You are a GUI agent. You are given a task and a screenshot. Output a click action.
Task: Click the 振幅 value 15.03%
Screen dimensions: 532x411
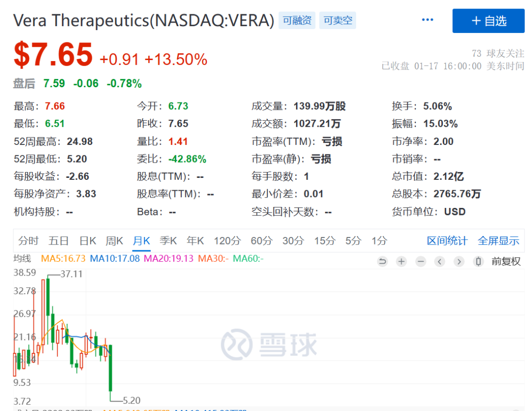pyautogui.click(x=440, y=124)
